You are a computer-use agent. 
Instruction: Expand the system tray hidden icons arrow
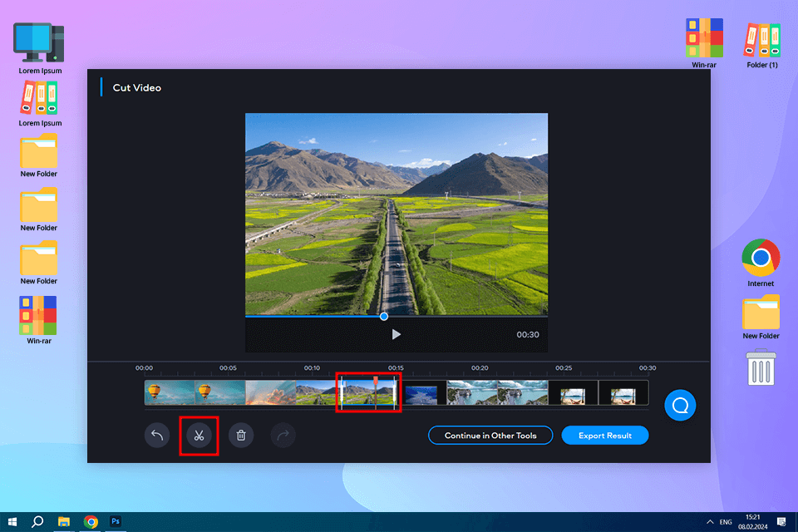click(x=709, y=522)
